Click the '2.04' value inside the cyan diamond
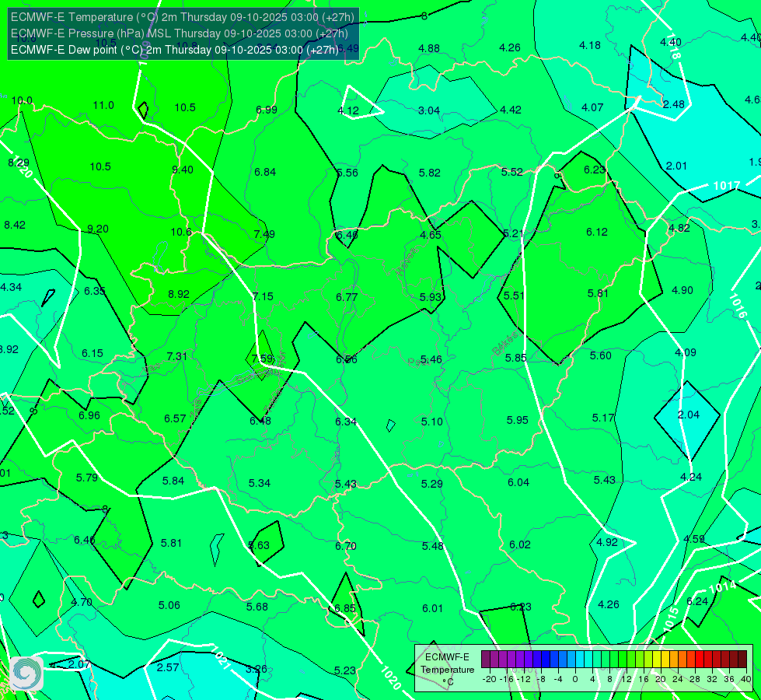Screen dimensions: 761x700 688,415
